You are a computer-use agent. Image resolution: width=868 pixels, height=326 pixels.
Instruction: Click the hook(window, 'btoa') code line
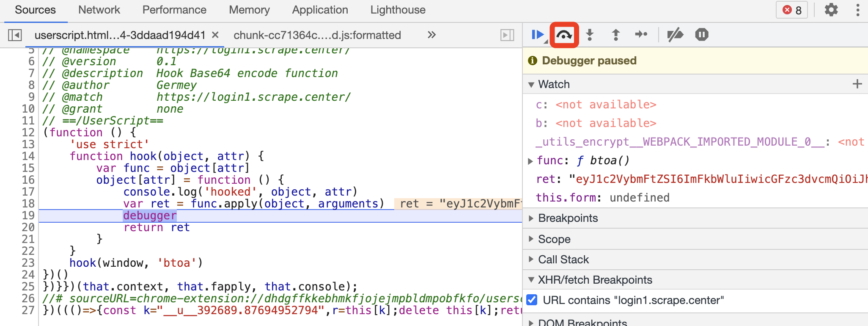(x=136, y=263)
